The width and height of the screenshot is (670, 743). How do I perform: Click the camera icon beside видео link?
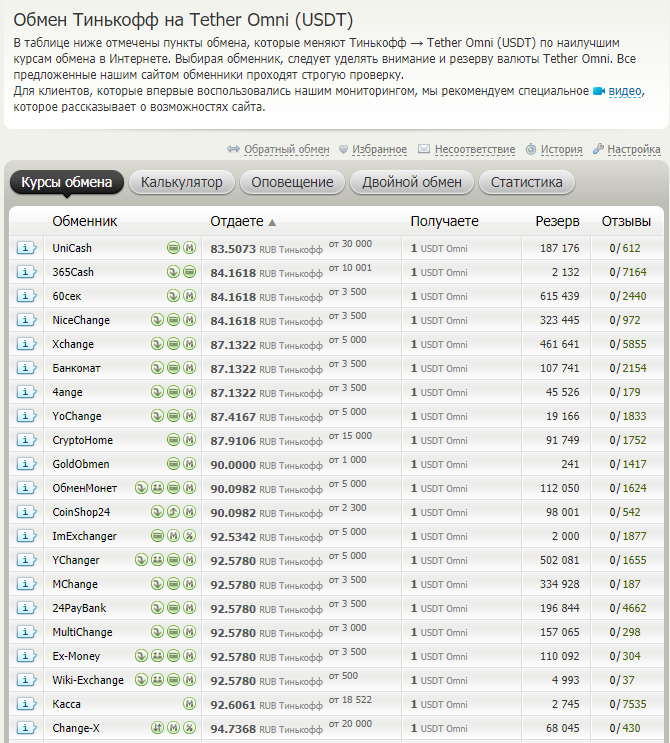tap(599, 91)
